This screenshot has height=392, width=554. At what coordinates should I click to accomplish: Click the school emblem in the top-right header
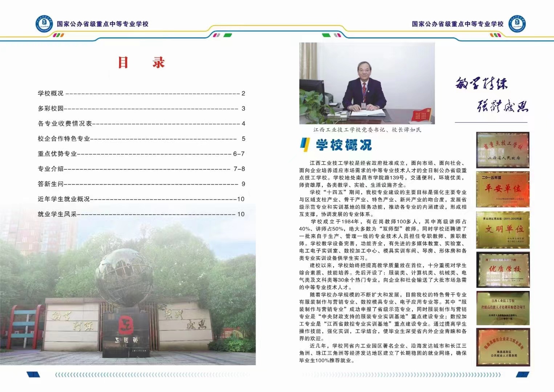point(517,24)
